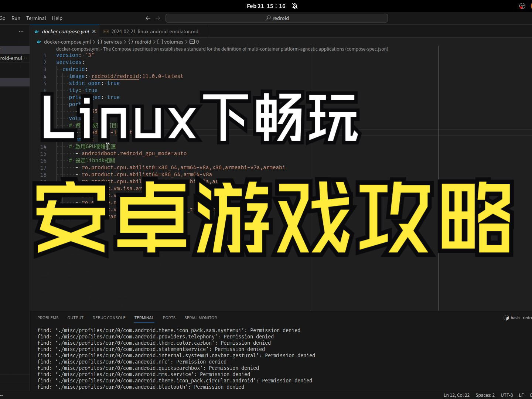Open the SERIAL MONITOR panel tab
532x399 pixels.
point(201,318)
